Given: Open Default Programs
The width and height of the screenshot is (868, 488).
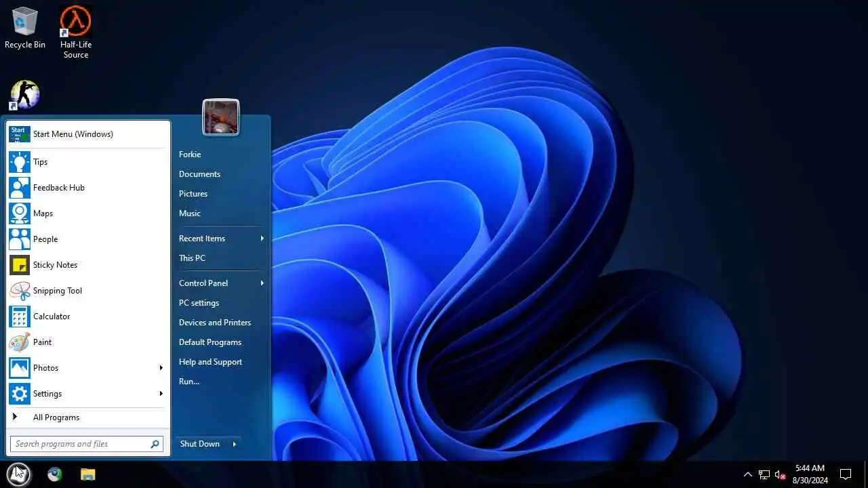Looking at the screenshot, I should [x=210, y=342].
